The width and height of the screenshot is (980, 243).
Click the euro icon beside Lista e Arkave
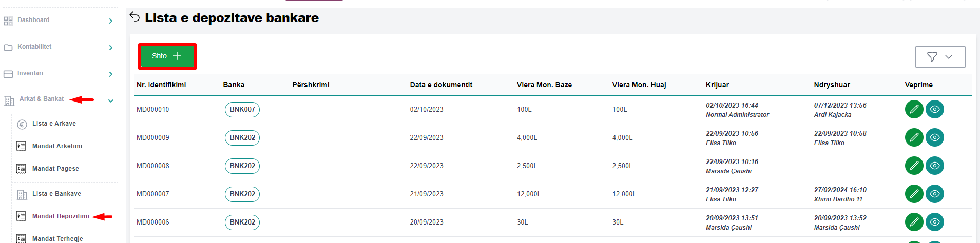click(22, 124)
